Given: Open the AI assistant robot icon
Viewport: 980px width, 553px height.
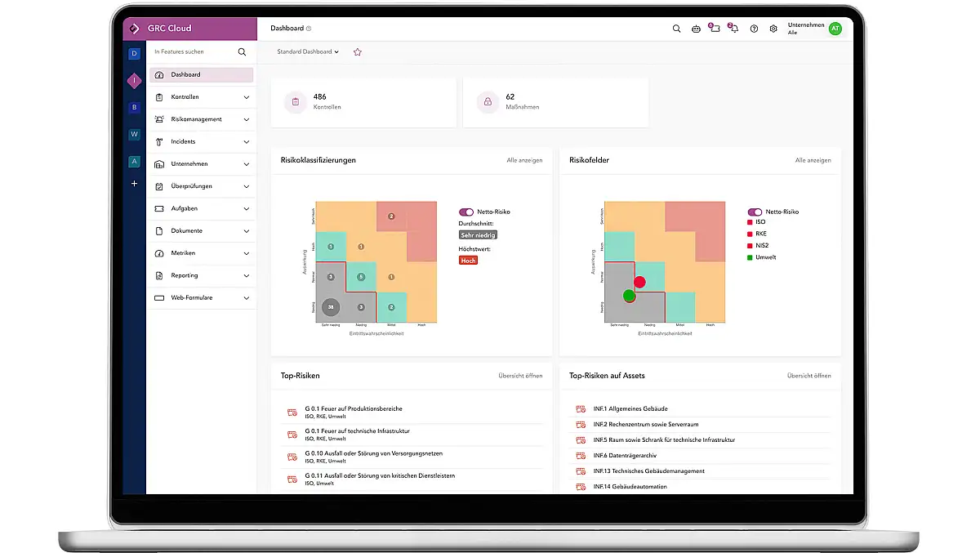Looking at the screenshot, I should point(696,29).
